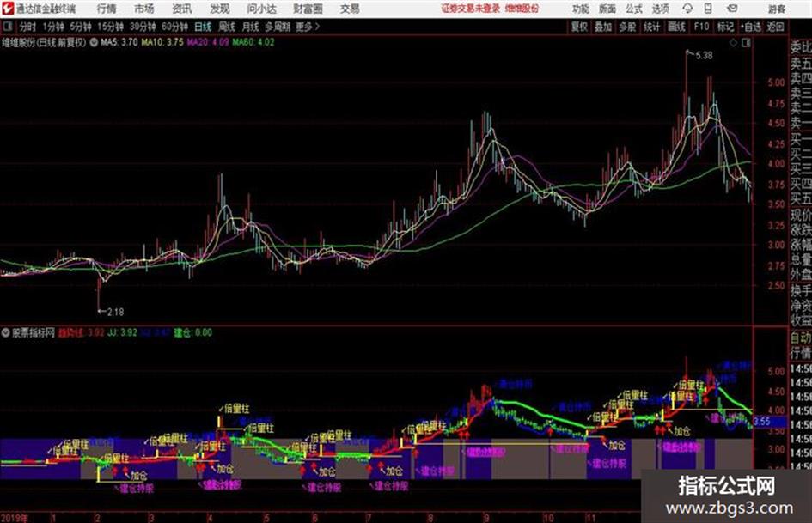
Task: Click the customer service headset icon
Action: pyautogui.click(x=687, y=9)
